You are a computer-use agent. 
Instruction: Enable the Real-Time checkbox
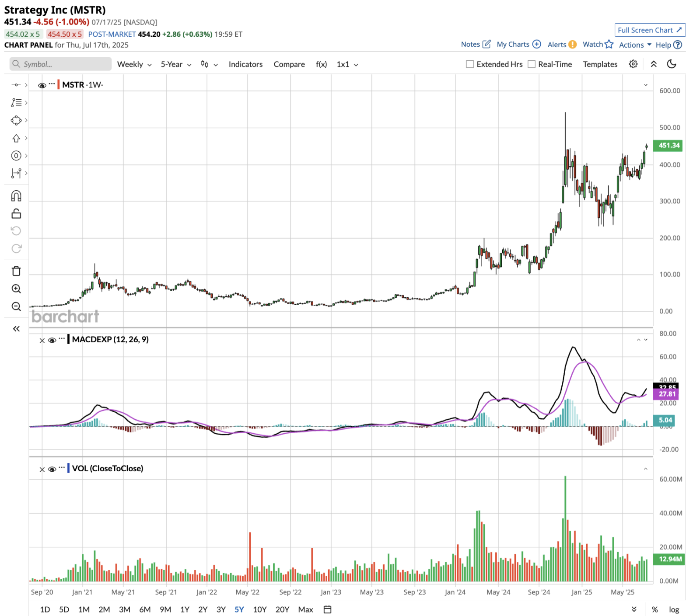click(x=532, y=64)
